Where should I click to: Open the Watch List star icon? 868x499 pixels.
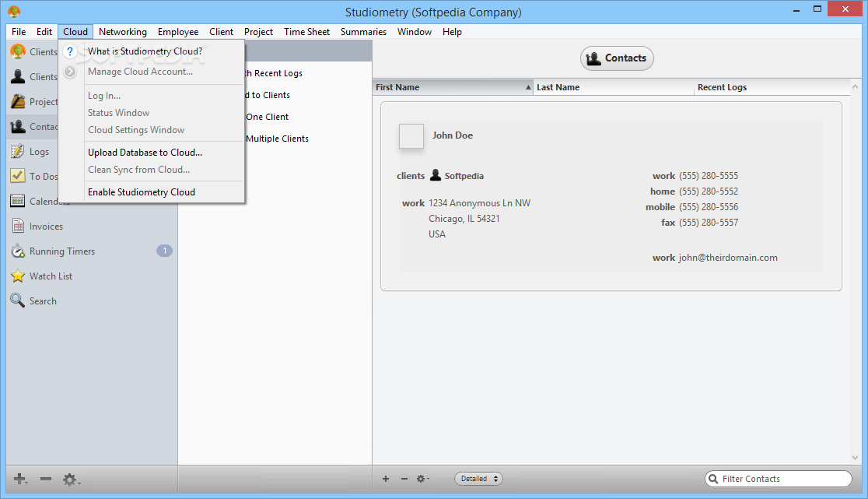[x=18, y=276]
